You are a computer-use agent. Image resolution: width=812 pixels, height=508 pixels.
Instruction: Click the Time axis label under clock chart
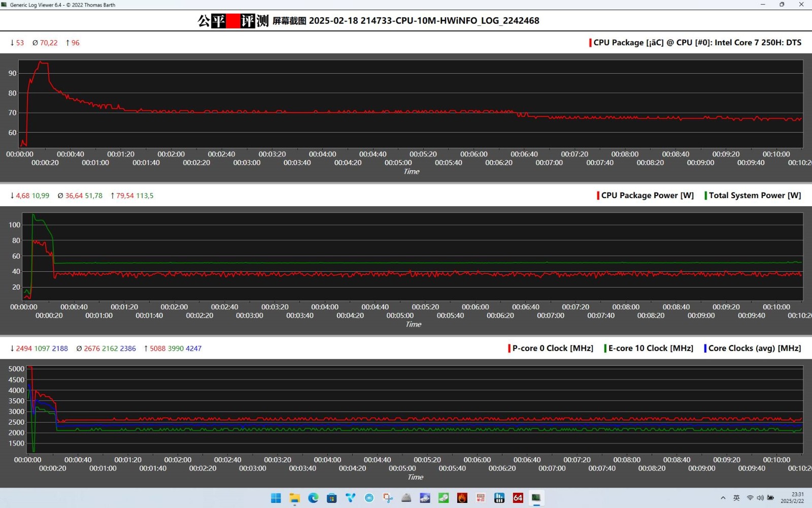(x=416, y=478)
